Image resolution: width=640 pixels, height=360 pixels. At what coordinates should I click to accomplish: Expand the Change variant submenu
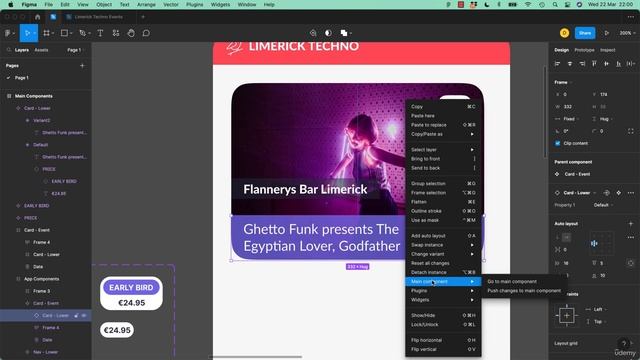click(x=443, y=254)
